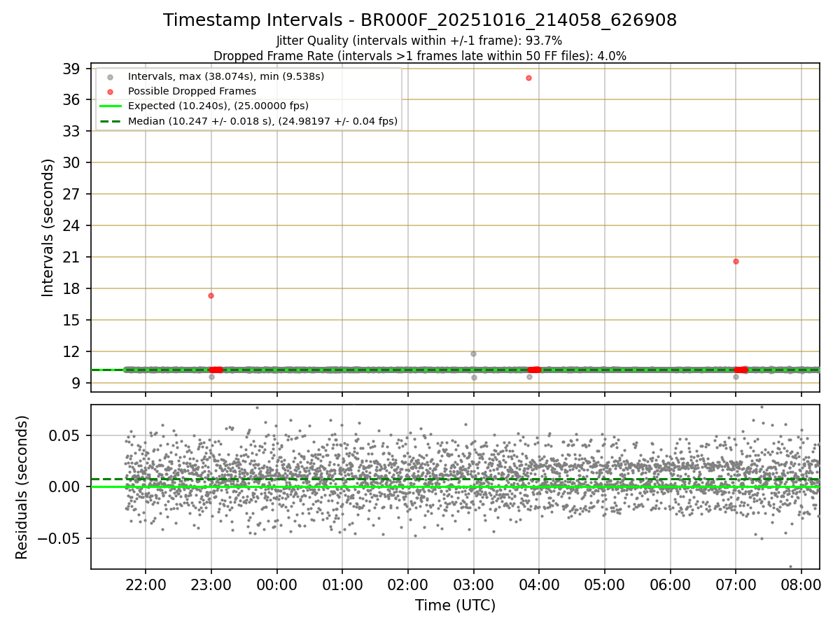The image size is (840, 630).
Task: Click the '30' tick on intervals axis
Action: (71, 163)
